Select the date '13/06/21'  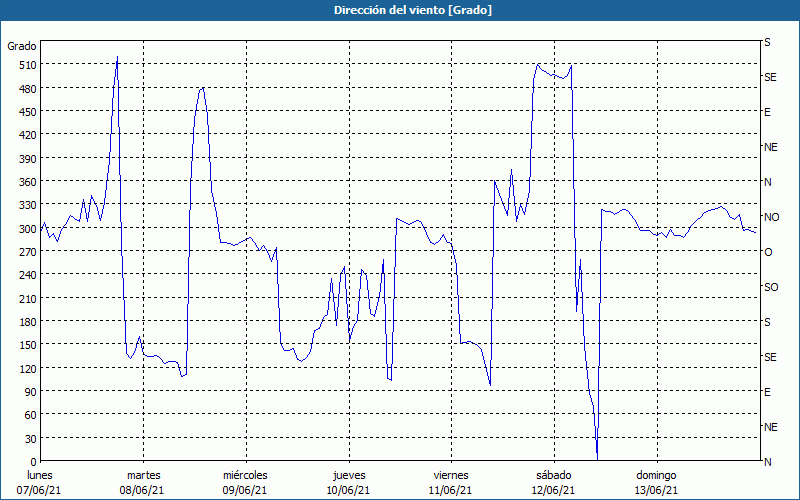(656, 490)
